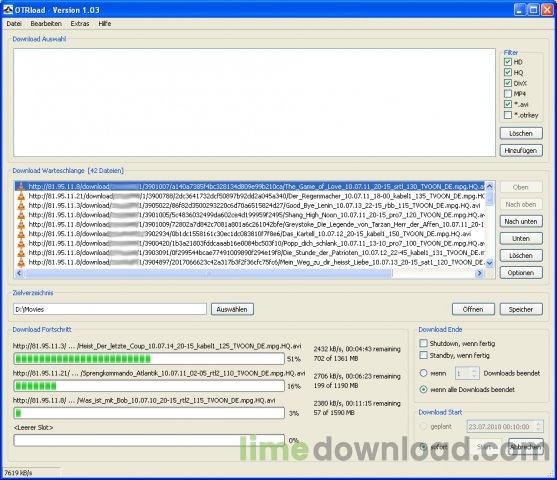
Task: Click progress bar for Heist_Der_letzte_Coup download
Action: tap(149, 359)
